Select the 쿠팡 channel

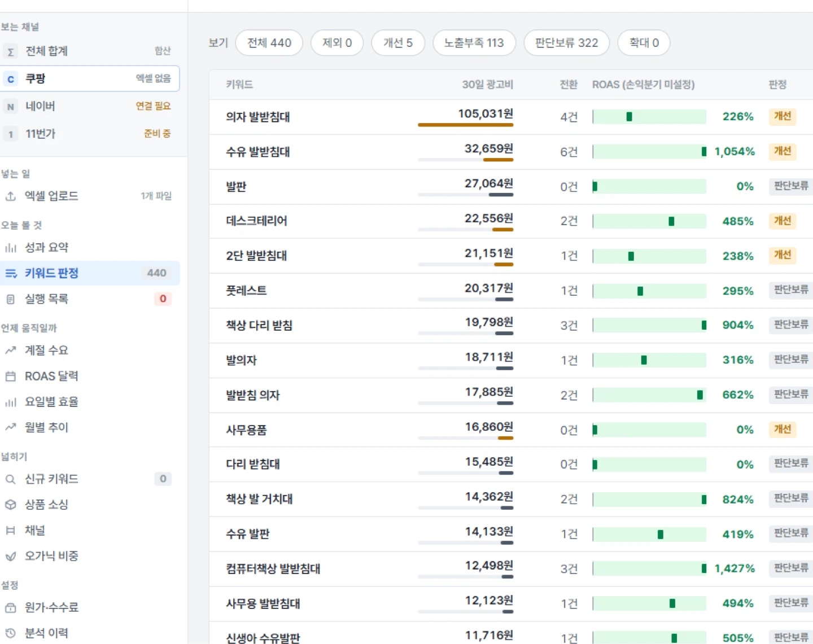90,78
